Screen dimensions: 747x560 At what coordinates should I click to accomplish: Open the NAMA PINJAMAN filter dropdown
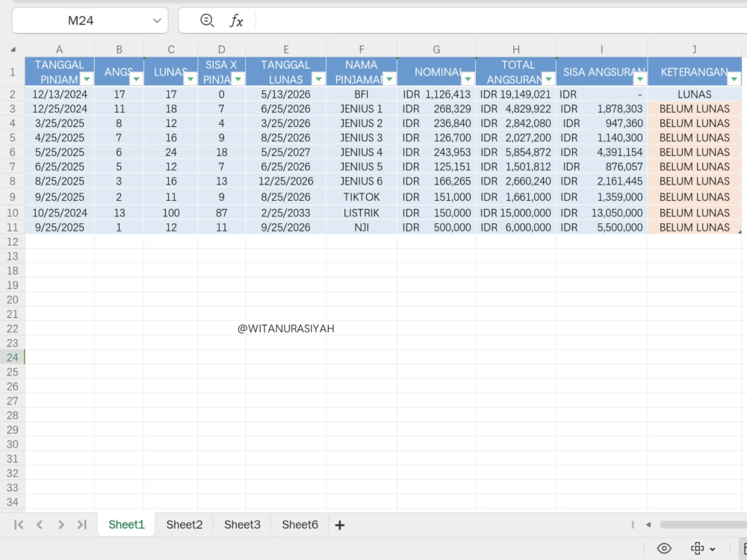click(389, 79)
